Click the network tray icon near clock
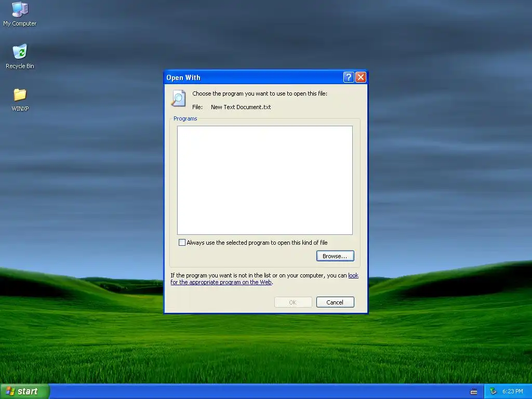This screenshot has width=532, height=399. click(493, 391)
